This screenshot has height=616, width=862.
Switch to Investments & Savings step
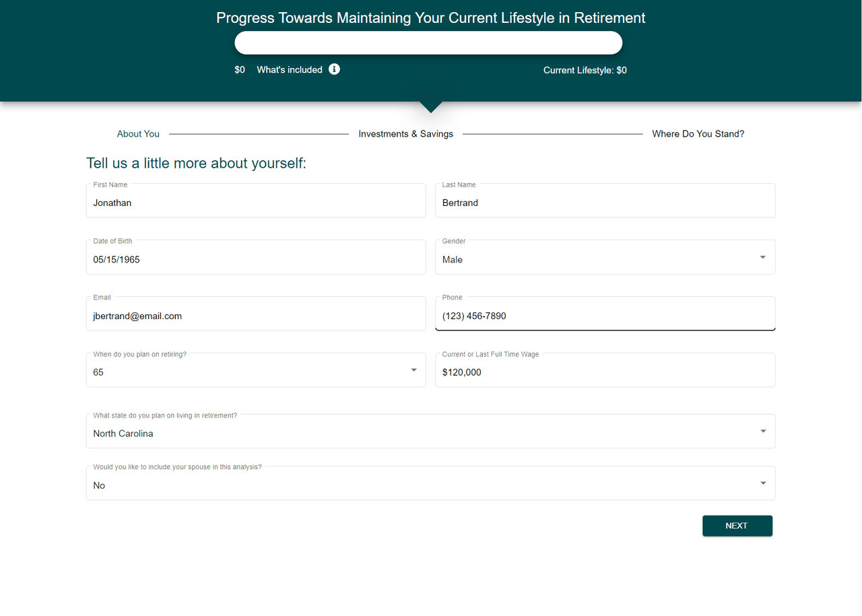tap(405, 134)
